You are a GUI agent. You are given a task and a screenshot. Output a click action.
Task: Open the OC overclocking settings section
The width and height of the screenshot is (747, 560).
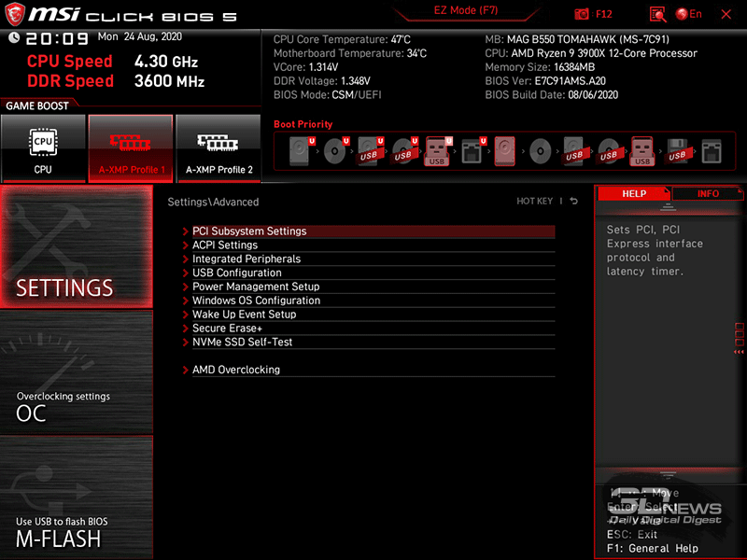tap(77, 371)
